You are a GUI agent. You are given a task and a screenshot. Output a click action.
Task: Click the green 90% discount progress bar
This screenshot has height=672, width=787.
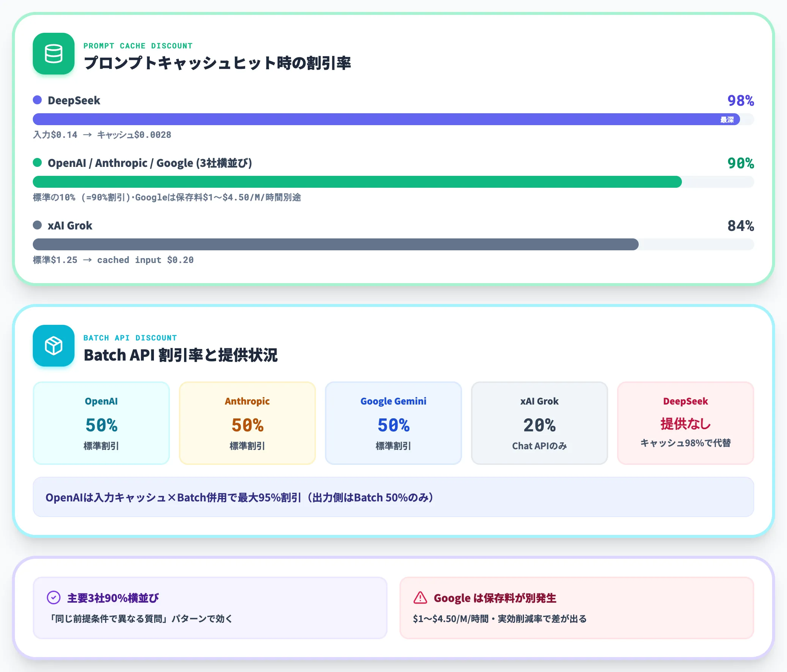pyautogui.click(x=357, y=182)
